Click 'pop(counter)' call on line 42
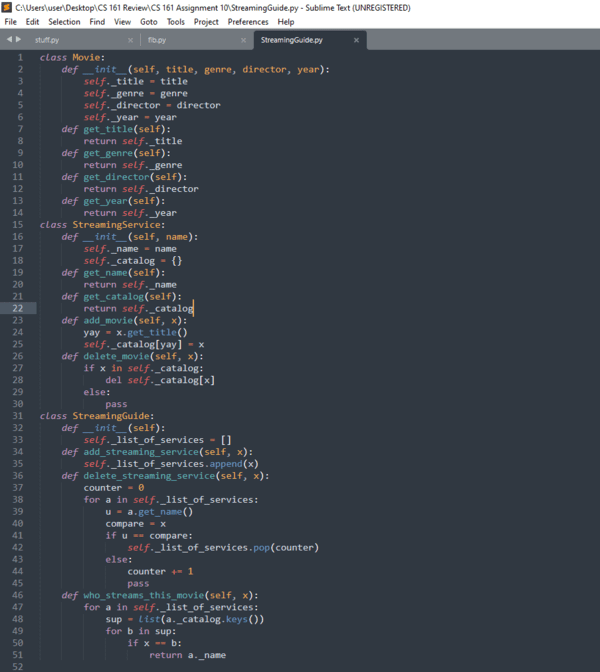The height and width of the screenshot is (672, 600). click(286, 548)
